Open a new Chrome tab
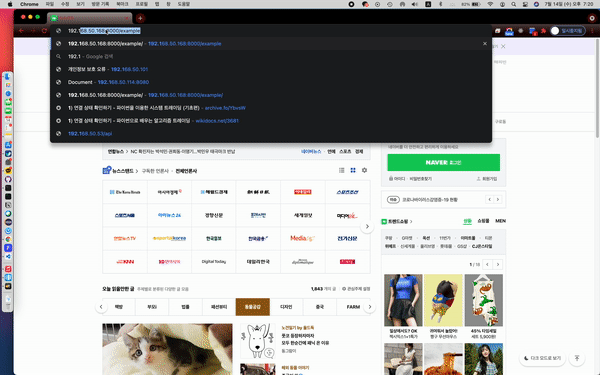This screenshot has width=600, height=375. pyautogui.click(x=140, y=18)
